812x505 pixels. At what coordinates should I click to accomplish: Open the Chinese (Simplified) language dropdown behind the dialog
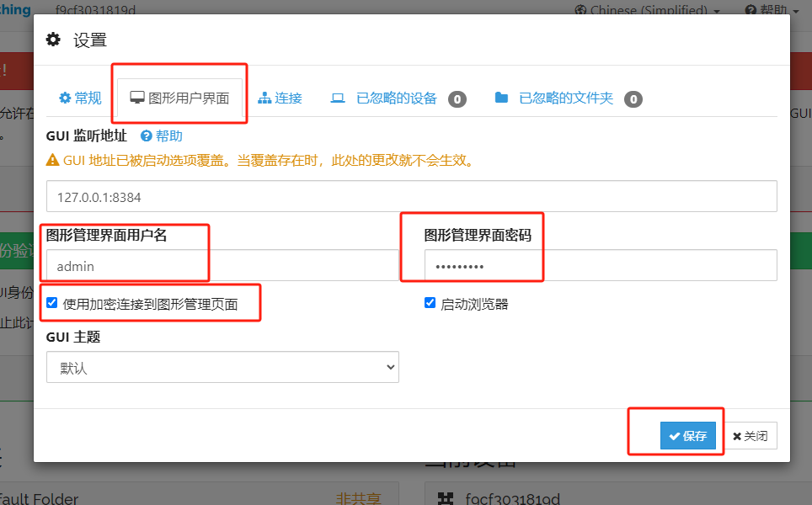(647, 10)
